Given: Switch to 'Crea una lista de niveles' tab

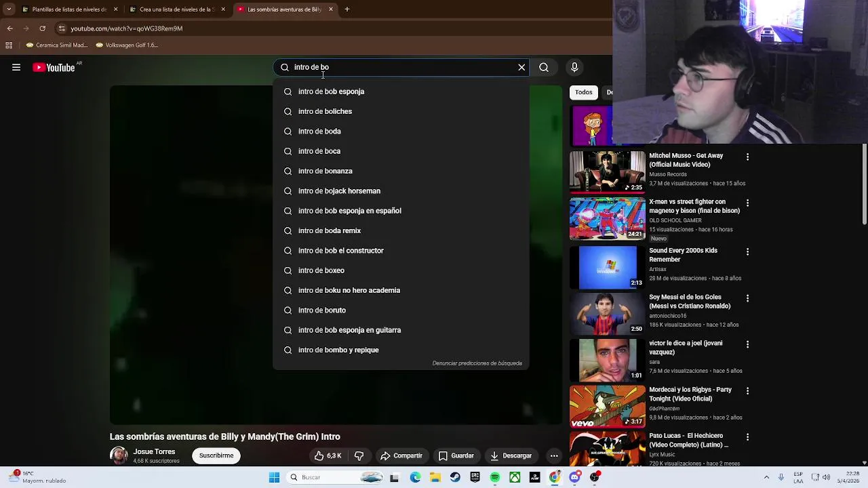Looking at the screenshot, I should (x=177, y=9).
